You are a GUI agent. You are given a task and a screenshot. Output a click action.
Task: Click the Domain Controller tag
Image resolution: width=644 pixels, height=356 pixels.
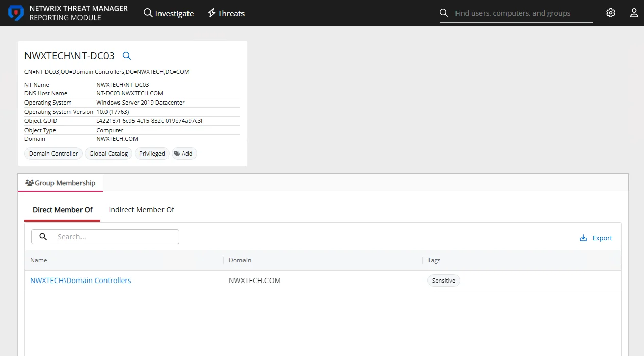click(53, 154)
